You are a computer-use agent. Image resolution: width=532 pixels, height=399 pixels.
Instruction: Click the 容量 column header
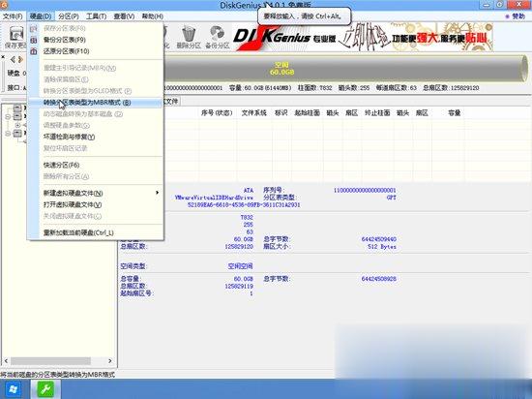coord(454,113)
